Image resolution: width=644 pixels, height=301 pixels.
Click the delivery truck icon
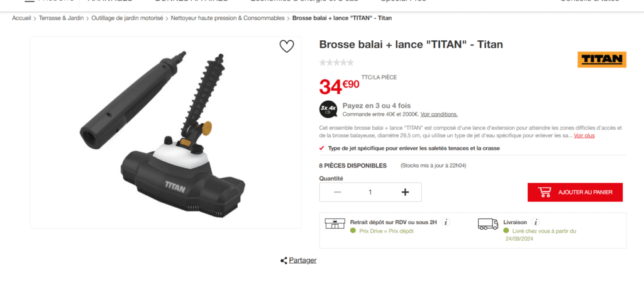488,224
